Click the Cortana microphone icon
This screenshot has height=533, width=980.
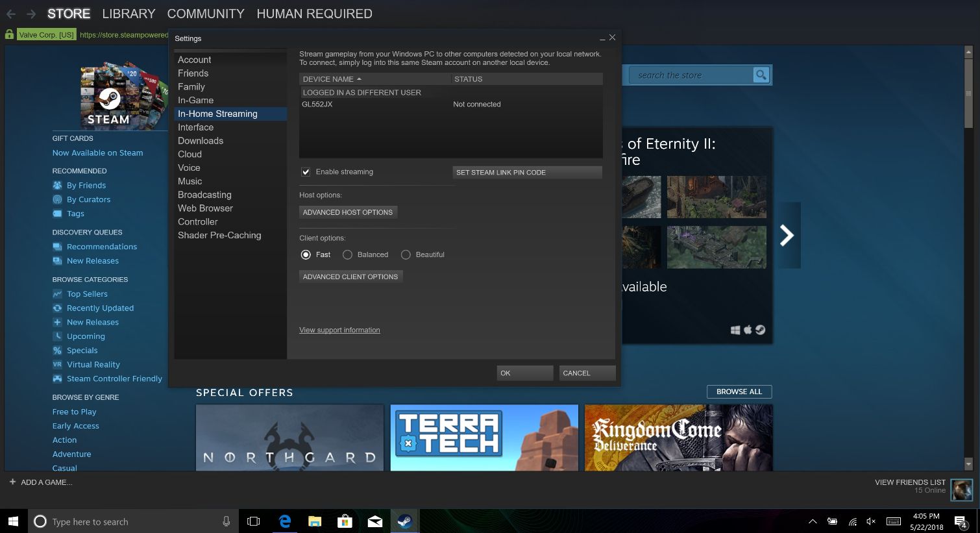point(227,521)
